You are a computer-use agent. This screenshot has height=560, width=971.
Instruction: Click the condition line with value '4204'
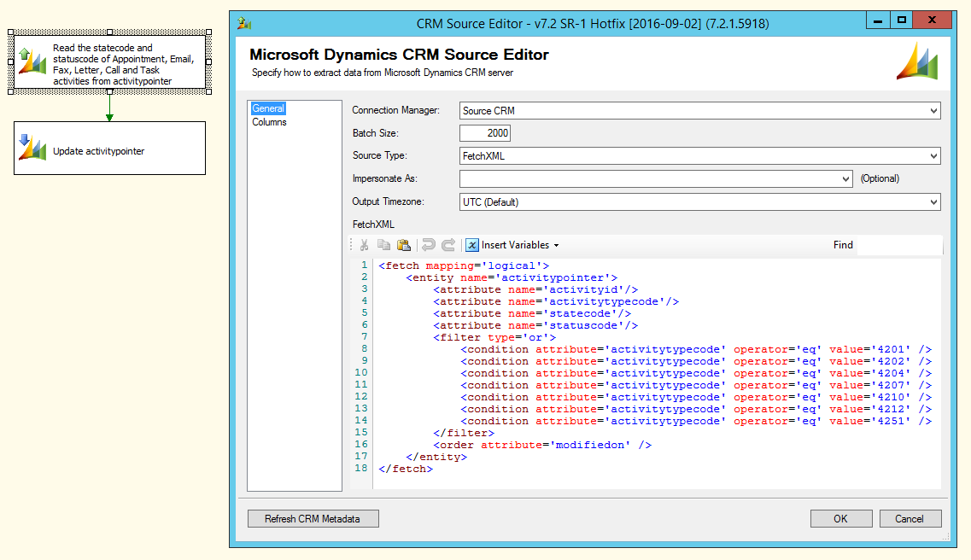(696, 373)
